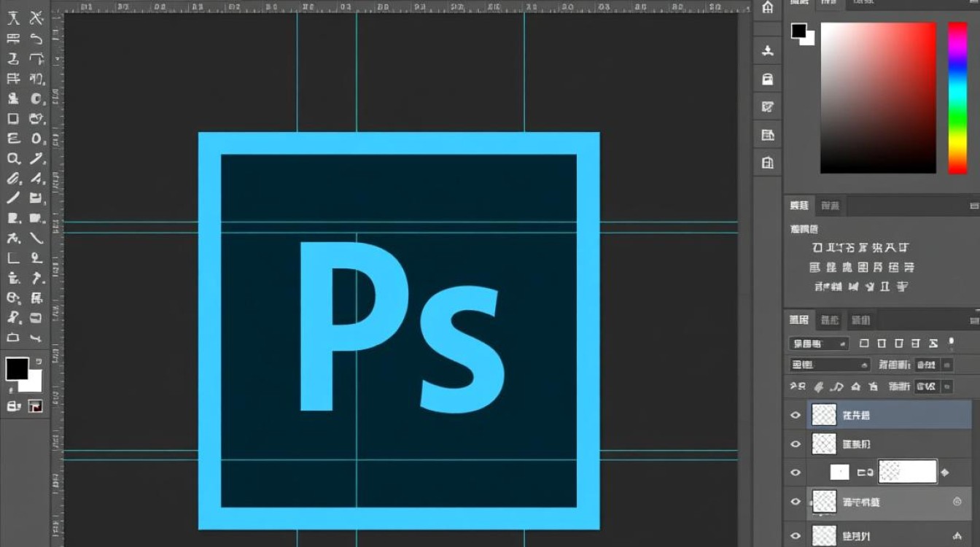Select the magnifying glass Zoom tool
Viewport: 980px width, 547px height.
[x=13, y=158]
